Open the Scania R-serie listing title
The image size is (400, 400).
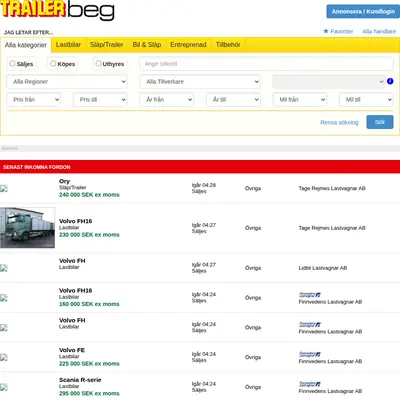pos(80,380)
